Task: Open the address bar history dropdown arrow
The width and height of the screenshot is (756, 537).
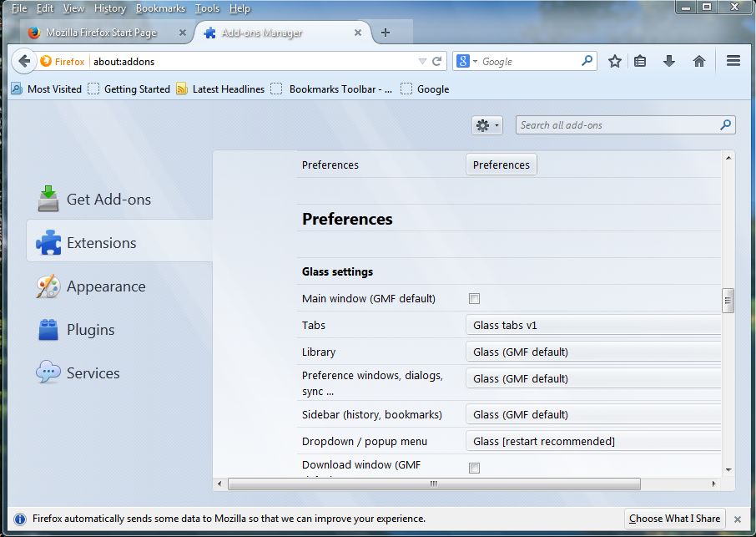Action: coord(422,61)
